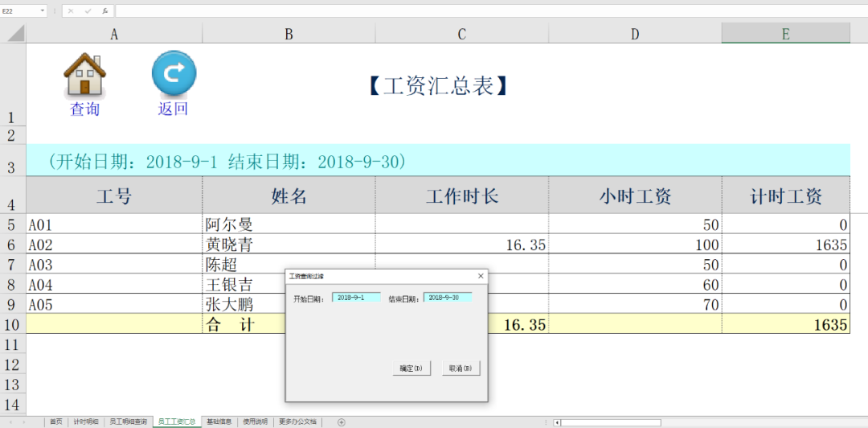Switch to the 首页 sheet tab
The image size is (868, 428).
pos(55,422)
